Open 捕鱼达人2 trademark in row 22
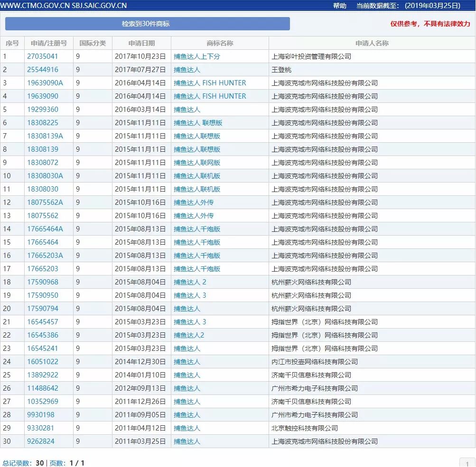 (189, 335)
